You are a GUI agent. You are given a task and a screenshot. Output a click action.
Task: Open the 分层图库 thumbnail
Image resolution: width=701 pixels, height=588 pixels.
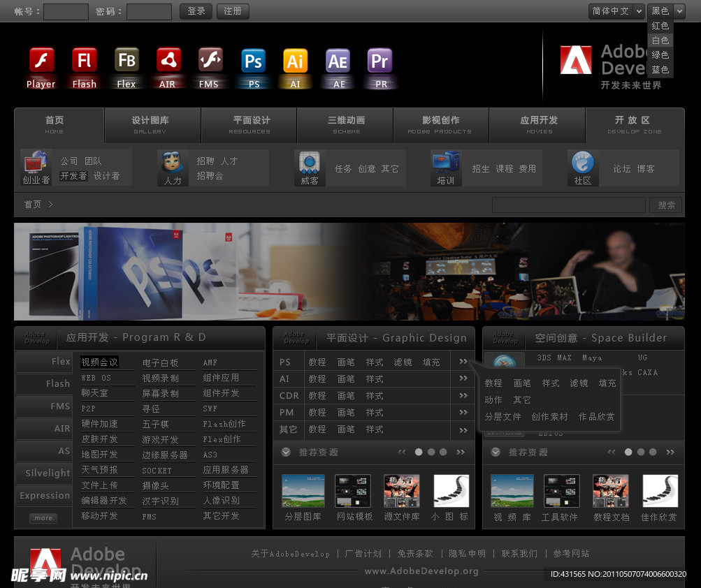pos(303,491)
